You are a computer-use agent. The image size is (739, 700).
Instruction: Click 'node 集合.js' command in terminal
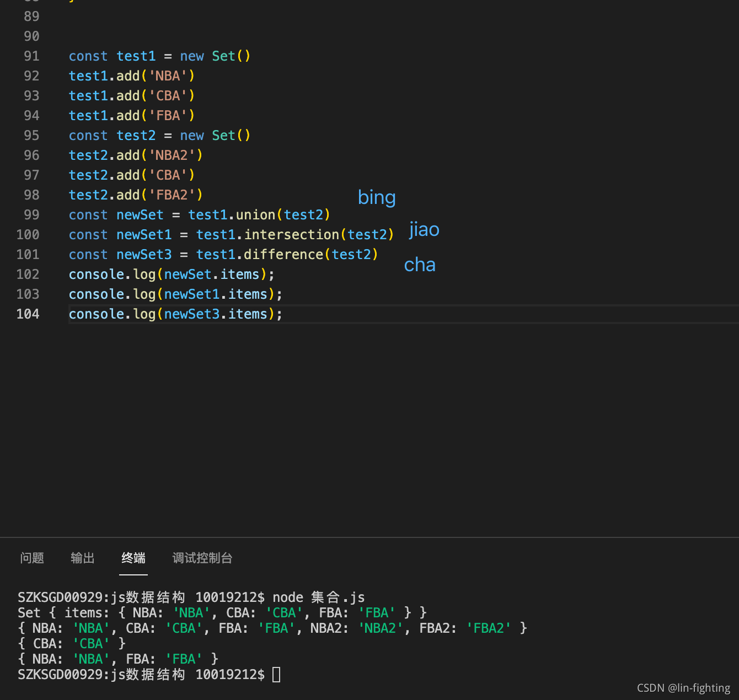pyautogui.click(x=319, y=597)
